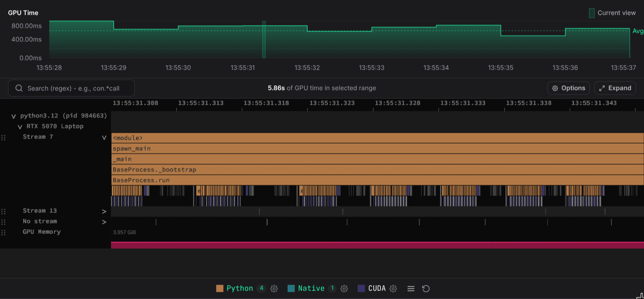Viewport: 644px width, 299px height.
Task: Click the No stream row label
Action: (x=40, y=221)
